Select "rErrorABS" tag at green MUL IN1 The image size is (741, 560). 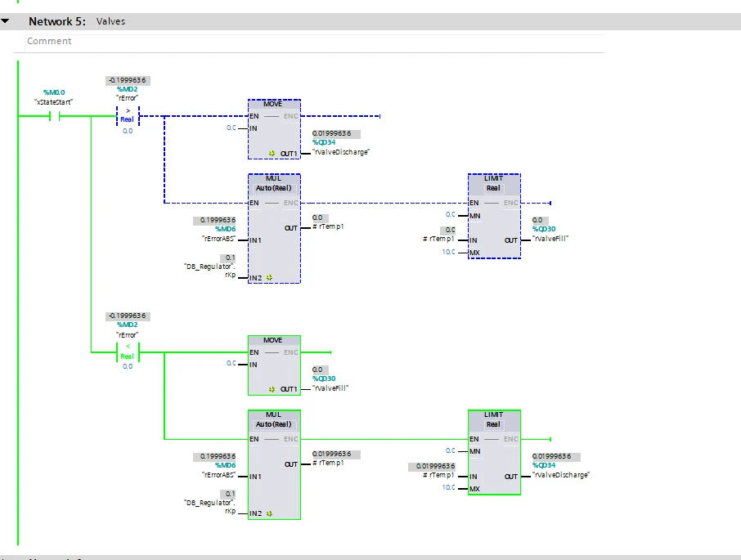(x=218, y=475)
